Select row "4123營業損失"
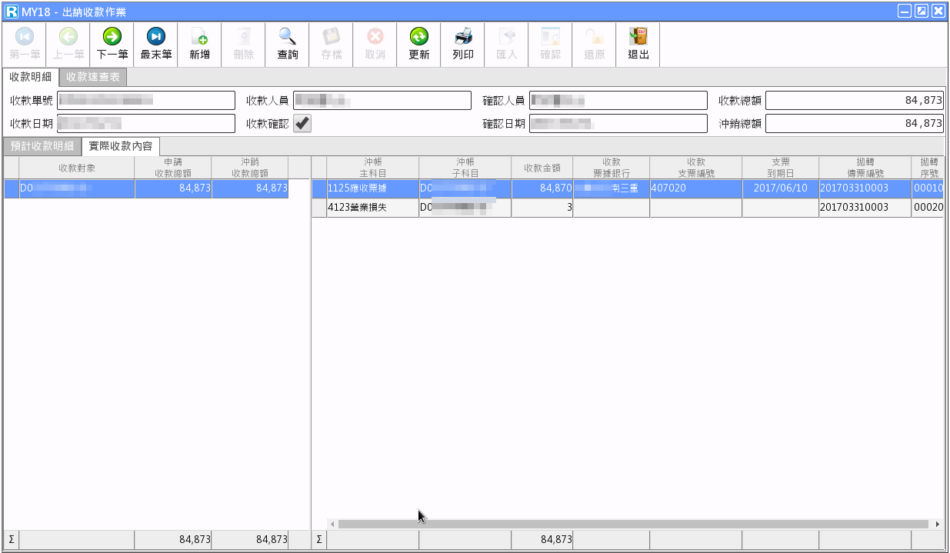This screenshot has width=950, height=553. (628, 207)
